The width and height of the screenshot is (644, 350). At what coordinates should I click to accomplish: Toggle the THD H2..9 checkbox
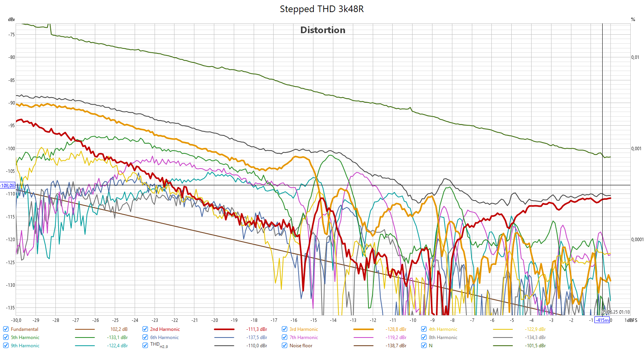pyautogui.click(x=145, y=345)
